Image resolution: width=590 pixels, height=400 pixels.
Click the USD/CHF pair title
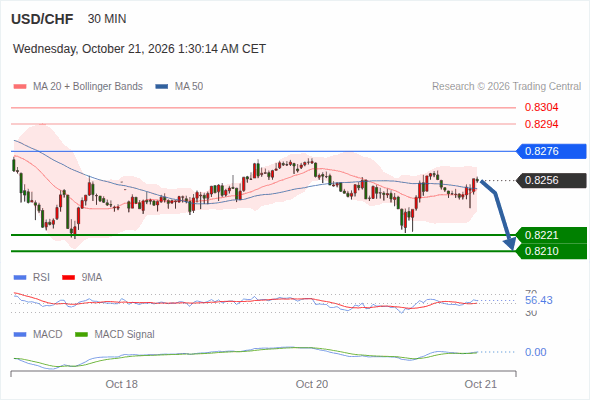[x=42, y=19]
